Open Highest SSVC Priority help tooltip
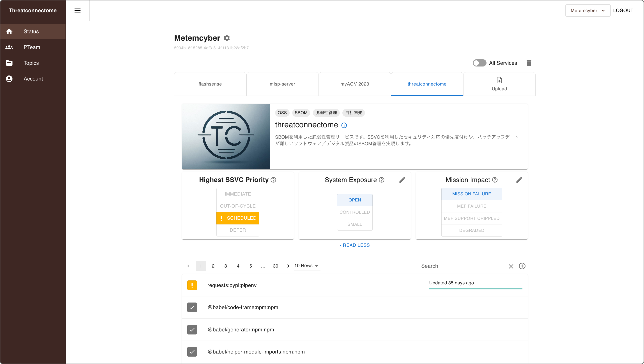The height and width of the screenshot is (364, 644). 273,180
